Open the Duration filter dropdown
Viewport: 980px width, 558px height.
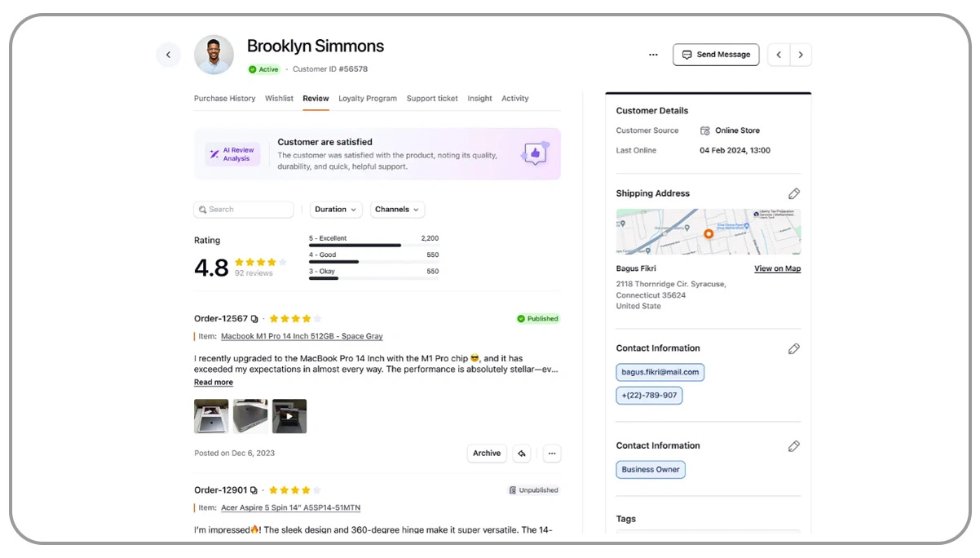point(335,210)
